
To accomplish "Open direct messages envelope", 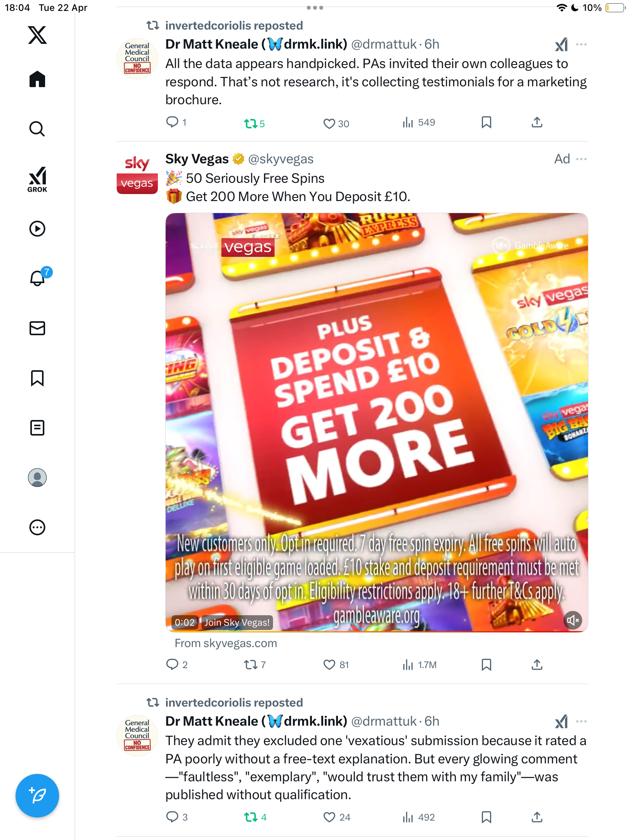I will pos(37,328).
